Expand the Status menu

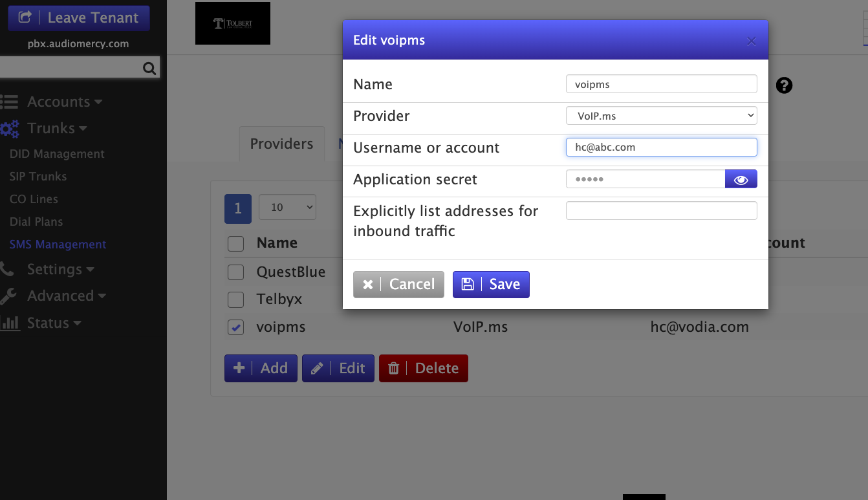click(54, 323)
